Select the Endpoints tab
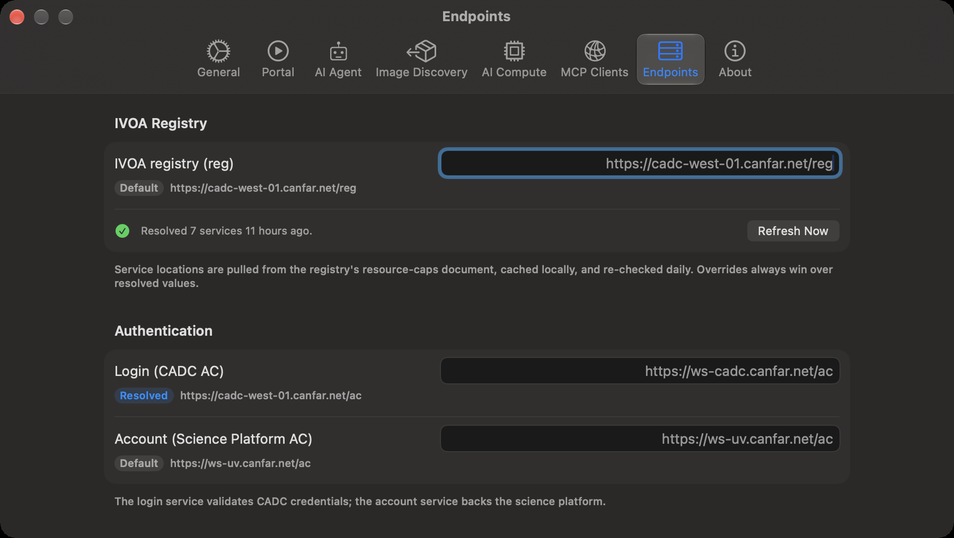Viewport: 954px width, 538px height. point(670,59)
